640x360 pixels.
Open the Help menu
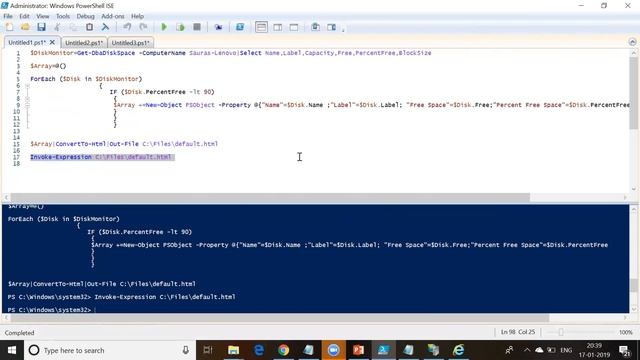[x=137, y=16]
